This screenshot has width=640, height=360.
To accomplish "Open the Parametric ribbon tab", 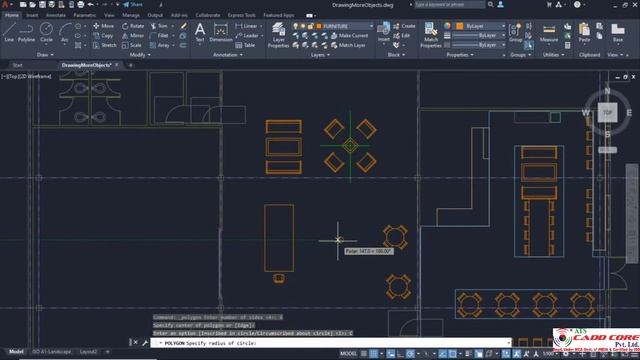I will coord(84,15).
